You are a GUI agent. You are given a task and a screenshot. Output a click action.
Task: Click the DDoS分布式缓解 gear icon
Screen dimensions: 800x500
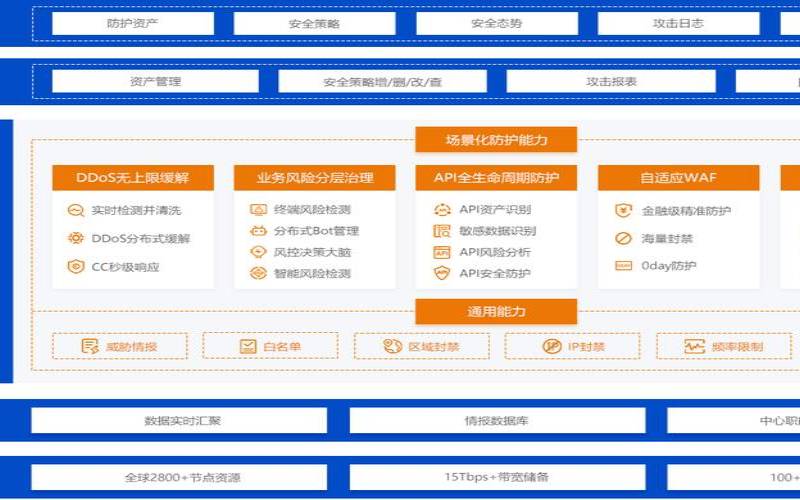(76, 238)
